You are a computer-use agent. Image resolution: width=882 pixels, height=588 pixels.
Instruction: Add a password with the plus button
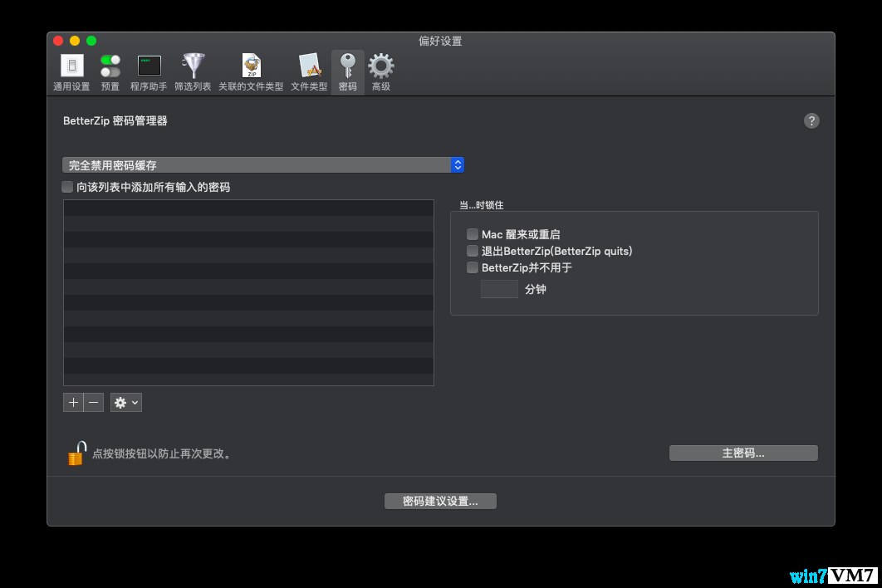coord(73,402)
